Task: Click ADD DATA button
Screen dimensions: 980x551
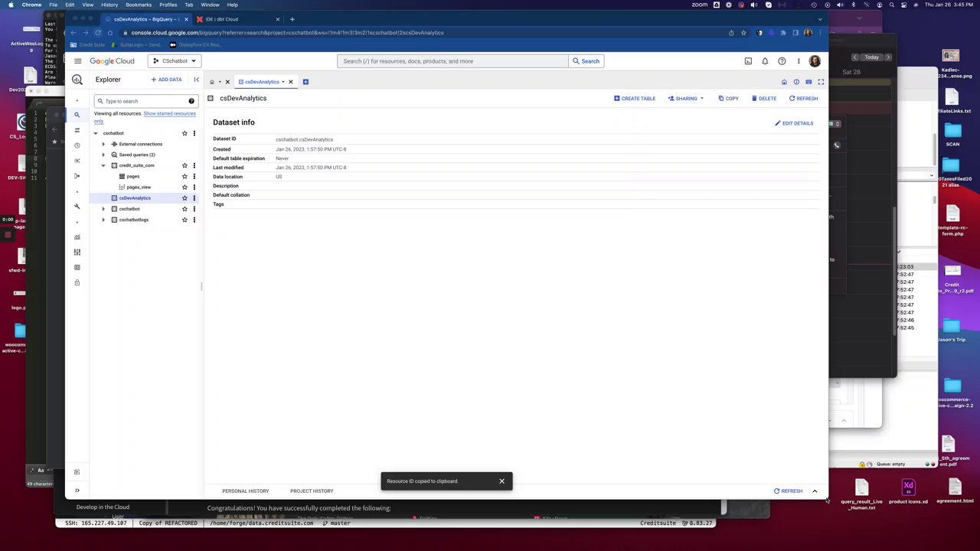Action: click(167, 80)
